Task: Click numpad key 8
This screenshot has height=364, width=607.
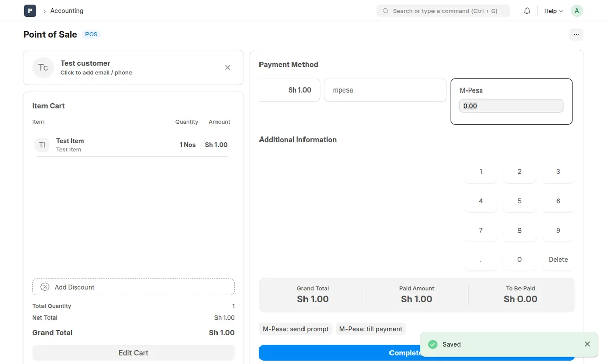Action: click(519, 231)
